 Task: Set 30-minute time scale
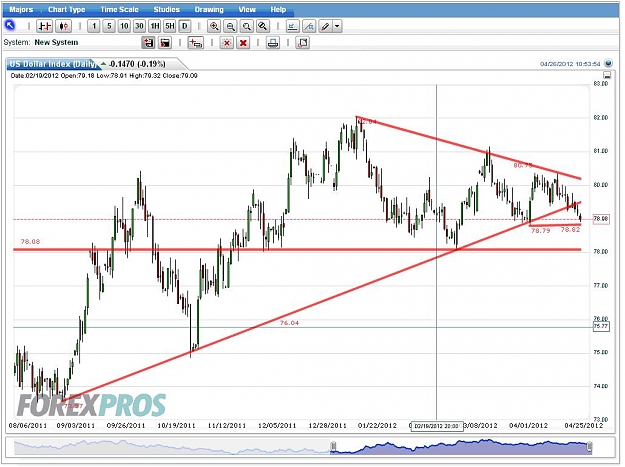pos(139,26)
